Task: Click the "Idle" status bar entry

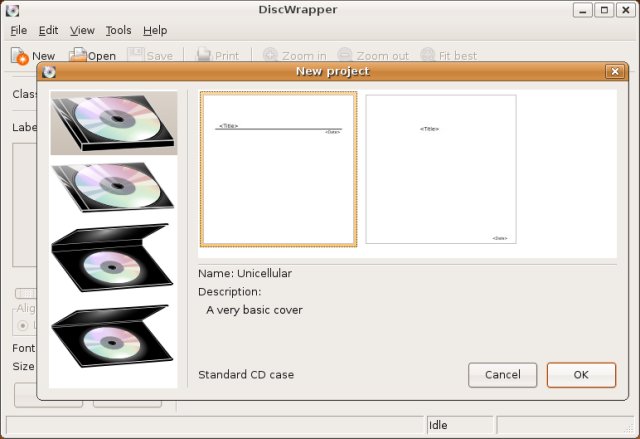Action: (438, 425)
